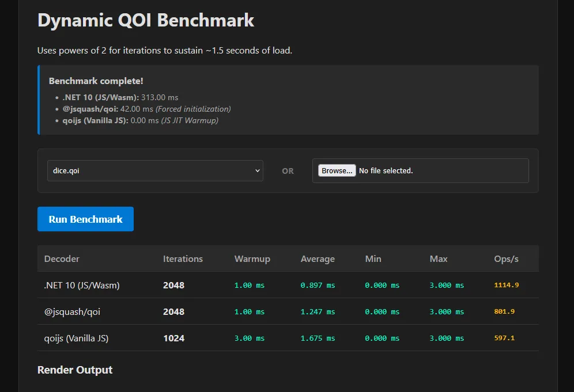The image size is (574, 392).
Task: Click the Render Output heading
Action: point(75,370)
